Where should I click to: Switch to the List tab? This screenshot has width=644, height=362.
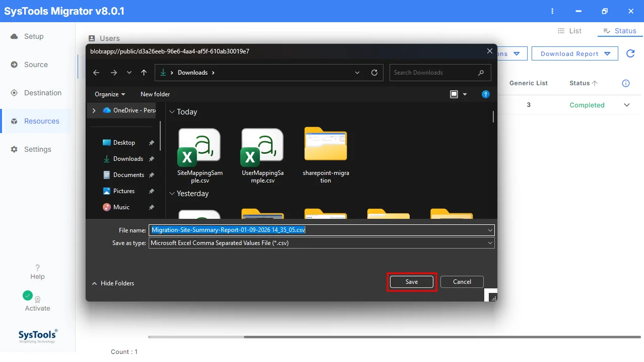coord(569,31)
